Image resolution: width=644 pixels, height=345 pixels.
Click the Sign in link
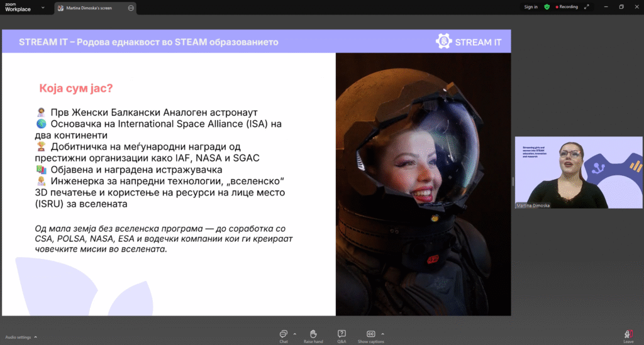click(x=531, y=7)
